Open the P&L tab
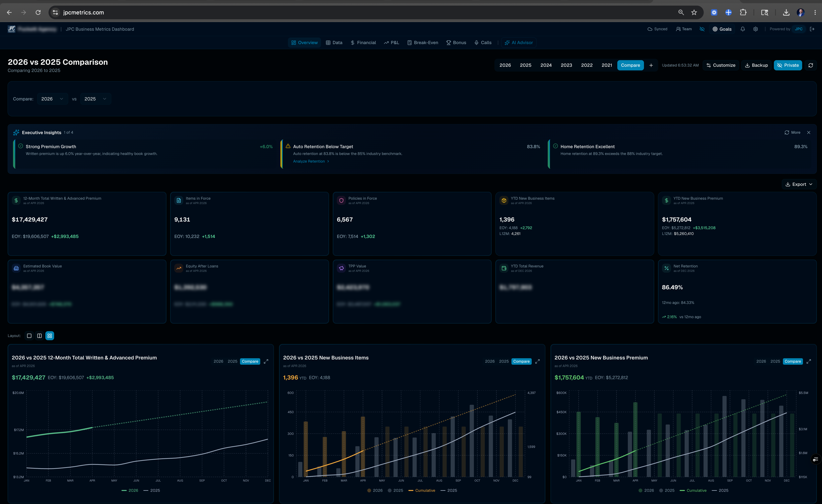Viewport: 822px width, 504px height. [x=391, y=43]
